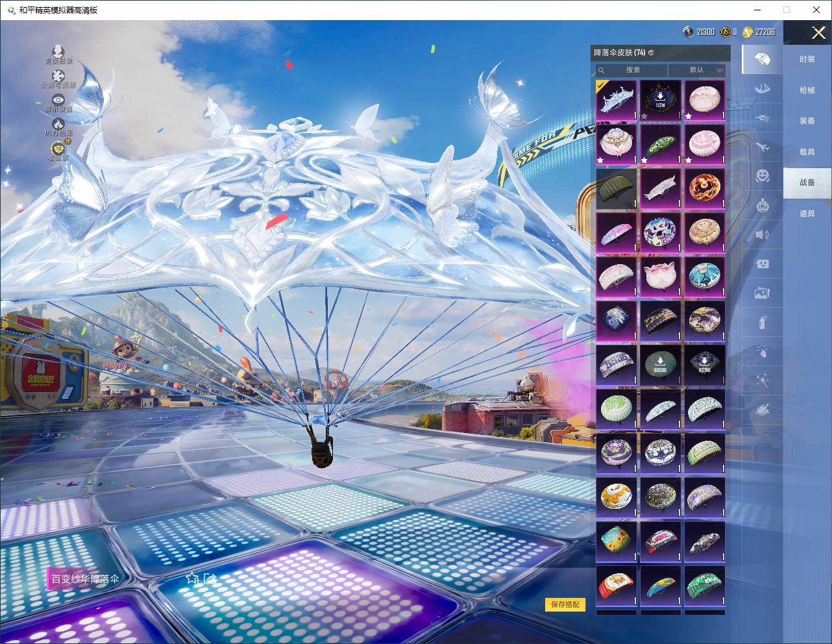Select the ship category icon in sidebar
This screenshot has width=832, height=644.
(763, 89)
